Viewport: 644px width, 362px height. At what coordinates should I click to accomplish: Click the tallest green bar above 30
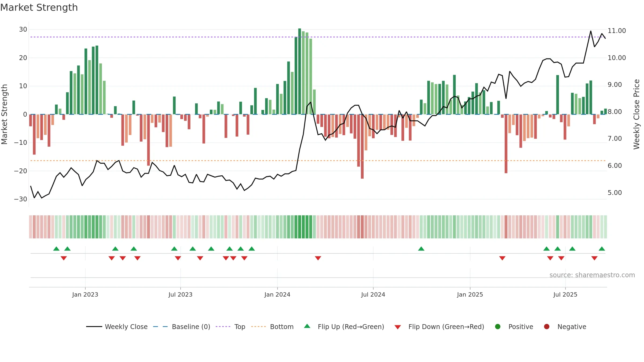[299, 71]
